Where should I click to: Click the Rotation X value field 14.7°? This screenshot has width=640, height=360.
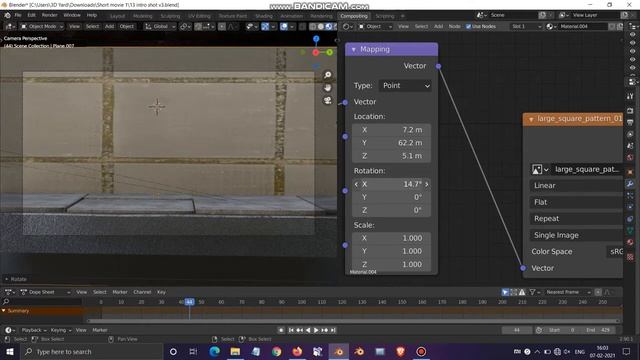391,184
